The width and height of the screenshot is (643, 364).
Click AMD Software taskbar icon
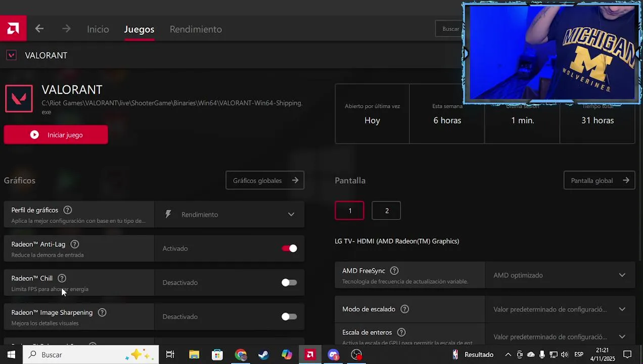pos(310,354)
